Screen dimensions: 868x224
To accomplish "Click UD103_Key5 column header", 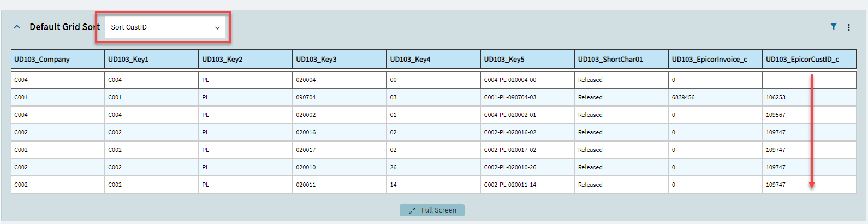I will pos(527,59).
